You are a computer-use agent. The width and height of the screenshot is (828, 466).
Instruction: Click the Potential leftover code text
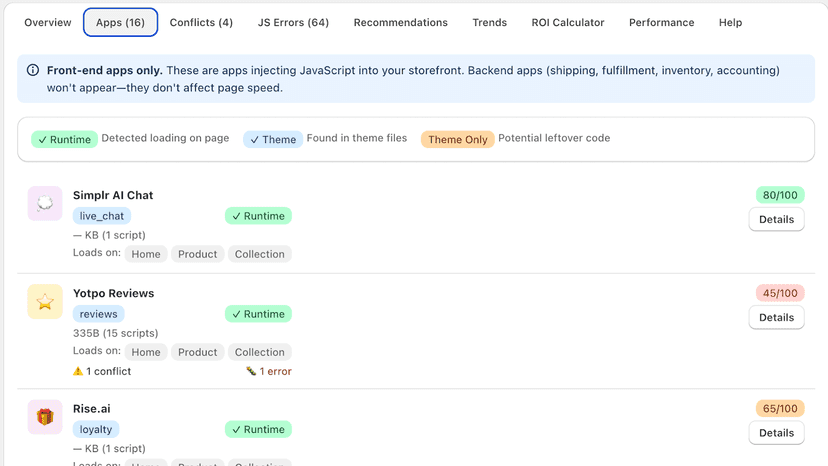(x=554, y=138)
